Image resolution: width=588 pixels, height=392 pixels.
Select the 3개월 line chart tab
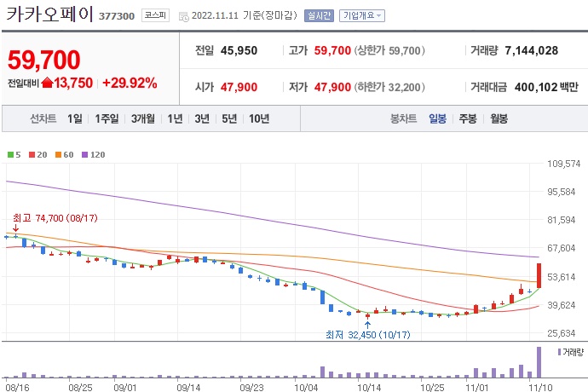[x=143, y=119]
